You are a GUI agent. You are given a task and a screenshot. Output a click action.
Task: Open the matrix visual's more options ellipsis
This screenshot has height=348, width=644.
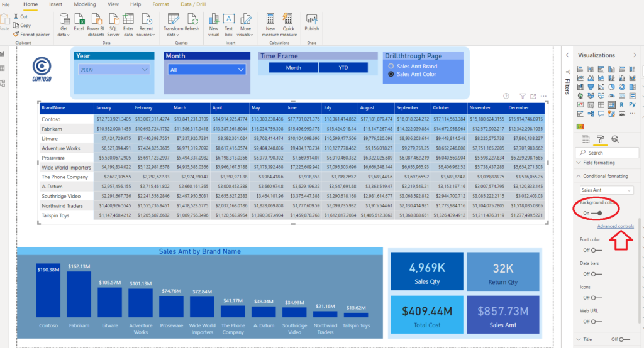[543, 96]
